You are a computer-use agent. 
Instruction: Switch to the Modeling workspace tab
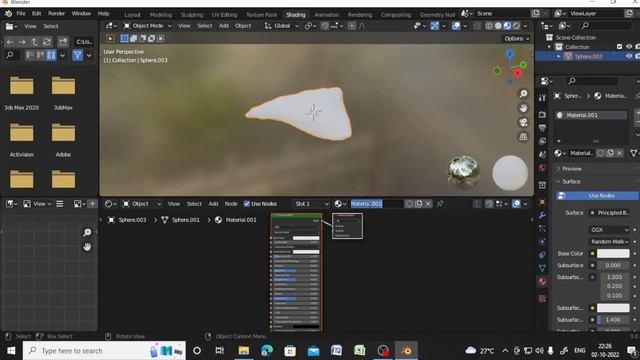[161, 15]
